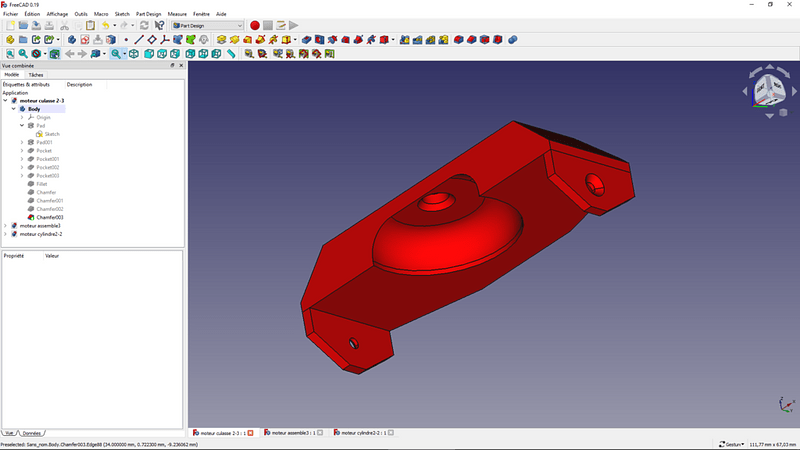Screen dimensions: 800x450
Task: Switch to the front view
Action: pos(149,54)
